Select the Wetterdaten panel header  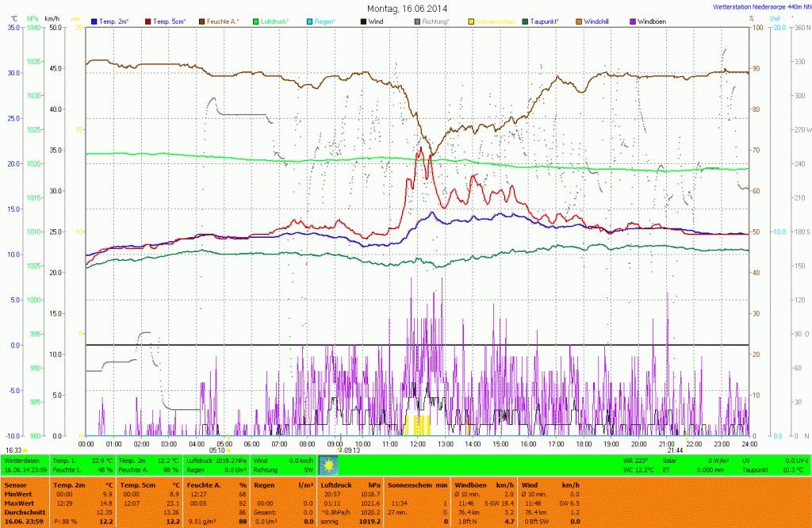click(23, 460)
